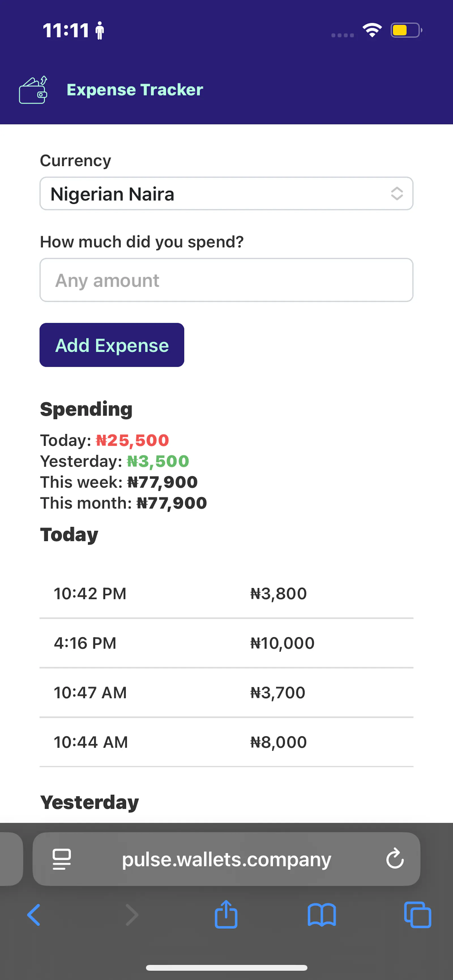Tap the pulse.wallets.company address bar
Viewport: 453px width, 980px height.
(226, 859)
